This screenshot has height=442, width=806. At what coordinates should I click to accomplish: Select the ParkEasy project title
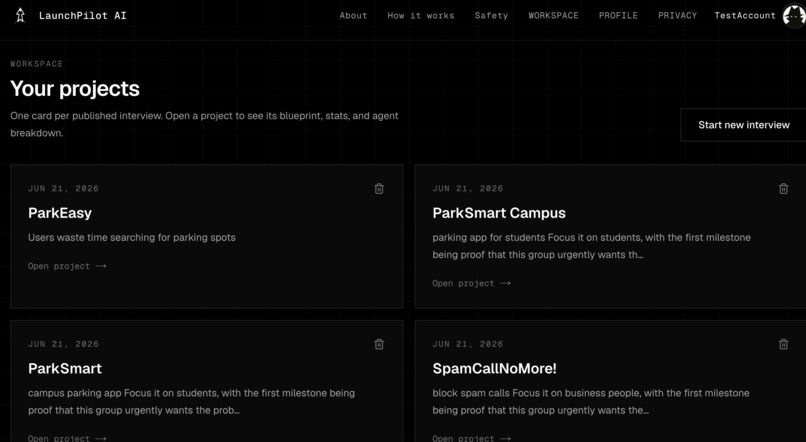click(60, 213)
